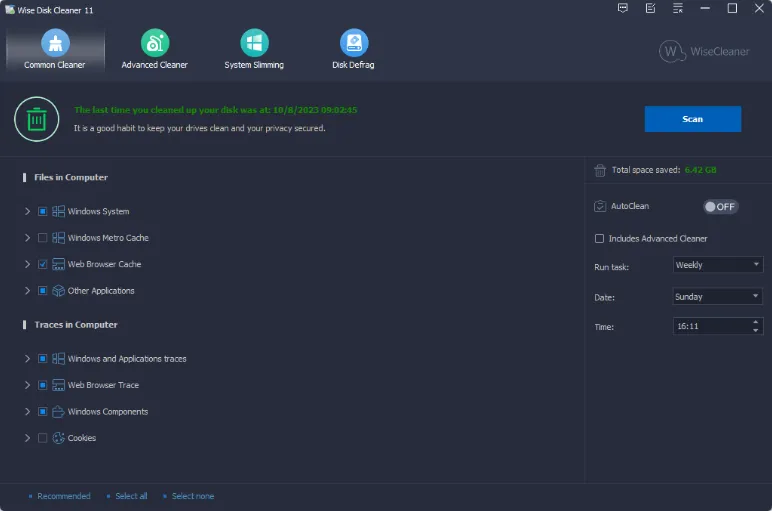Screen dimensions: 772x511
Task: Click the Select all link
Action: (131, 496)
